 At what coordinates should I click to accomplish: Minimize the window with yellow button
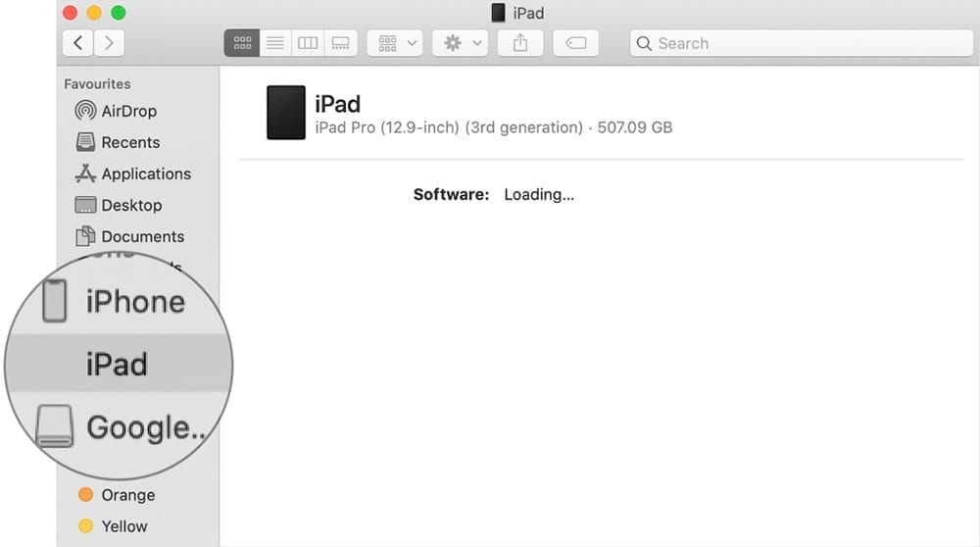click(94, 13)
